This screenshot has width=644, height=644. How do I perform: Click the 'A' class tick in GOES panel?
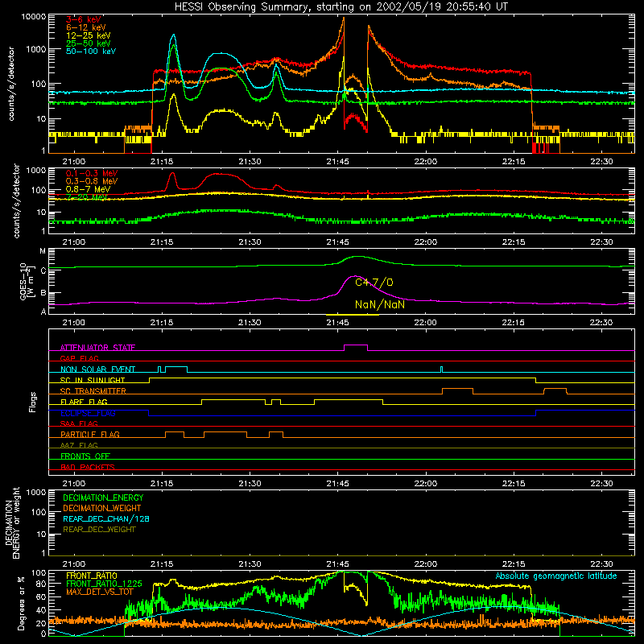pyautogui.click(x=43, y=312)
